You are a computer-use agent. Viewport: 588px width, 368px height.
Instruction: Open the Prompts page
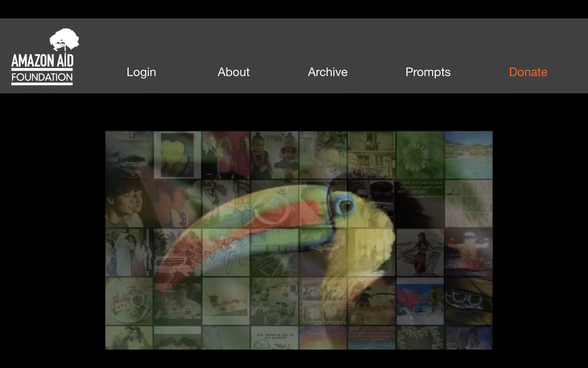[428, 72]
